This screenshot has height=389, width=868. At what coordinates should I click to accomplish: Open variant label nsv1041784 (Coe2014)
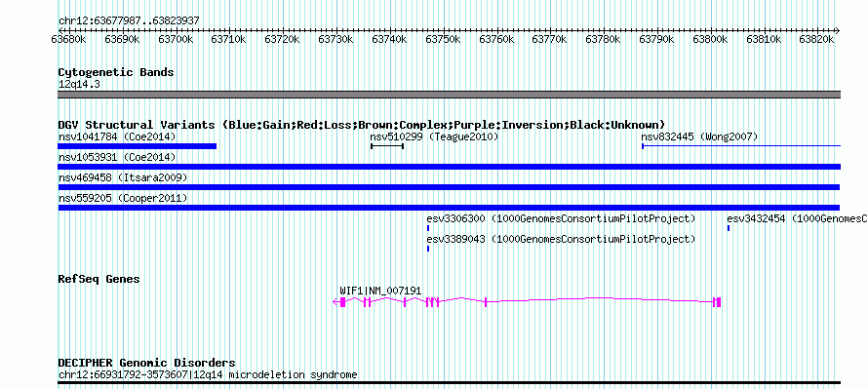click(x=117, y=136)
